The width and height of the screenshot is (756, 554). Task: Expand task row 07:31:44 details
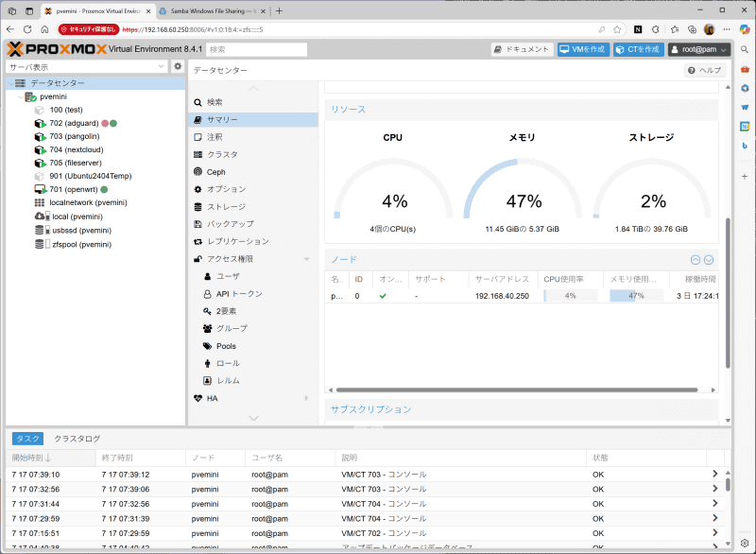coord(714,503)
